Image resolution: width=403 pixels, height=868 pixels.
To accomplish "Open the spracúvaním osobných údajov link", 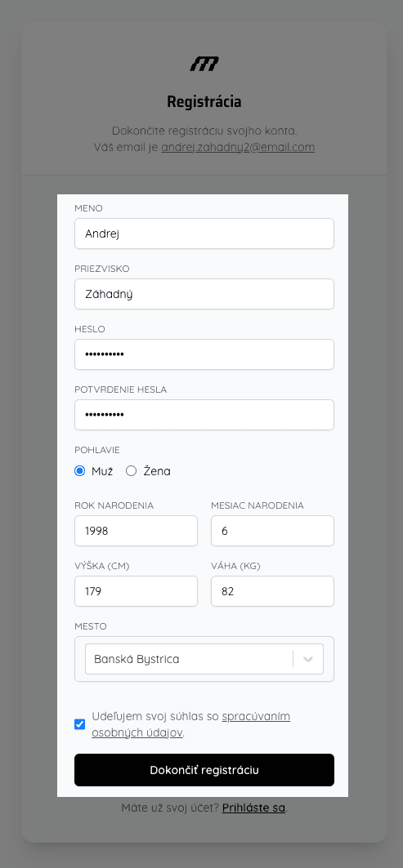I will pyautogui.click(x=190, y=724).
